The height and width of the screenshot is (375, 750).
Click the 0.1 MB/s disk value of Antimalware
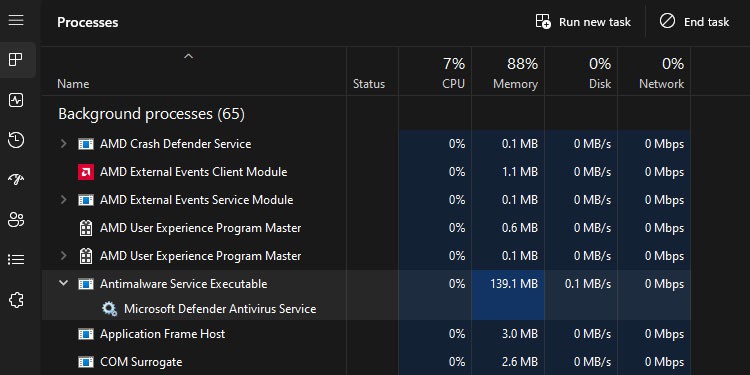point(588,284)
